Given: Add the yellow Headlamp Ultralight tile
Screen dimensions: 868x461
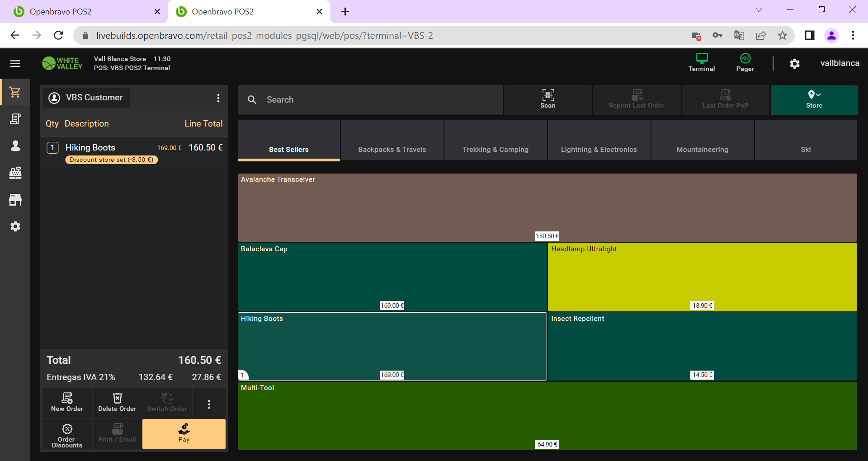Looking at the screenshot, I should (702, 277).
